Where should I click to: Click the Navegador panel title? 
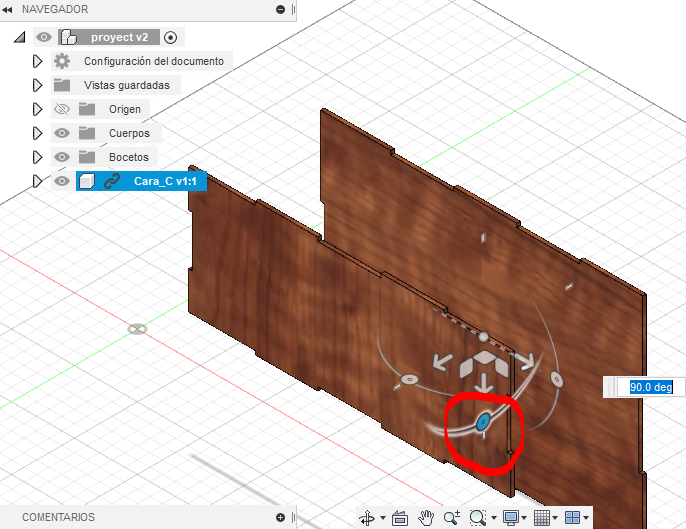(55, 9)
